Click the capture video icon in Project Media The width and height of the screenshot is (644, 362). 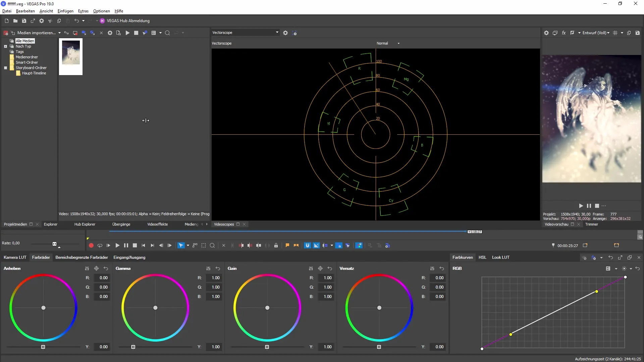point(75,33)
